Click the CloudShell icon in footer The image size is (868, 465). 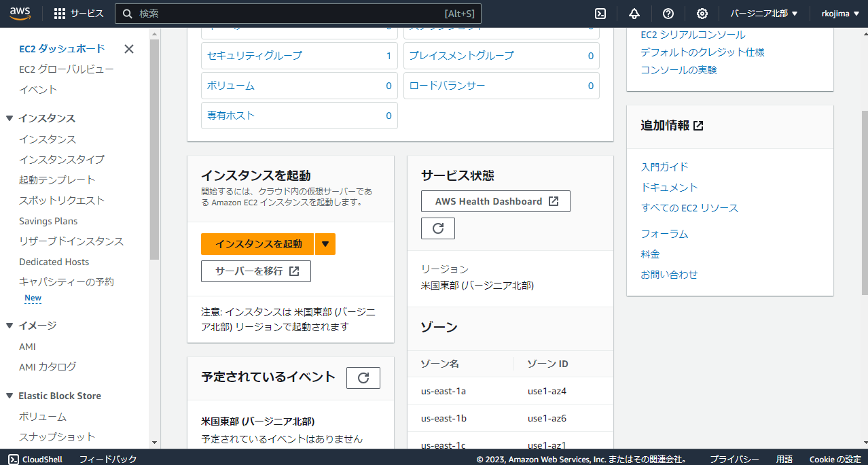click(13, 459)
